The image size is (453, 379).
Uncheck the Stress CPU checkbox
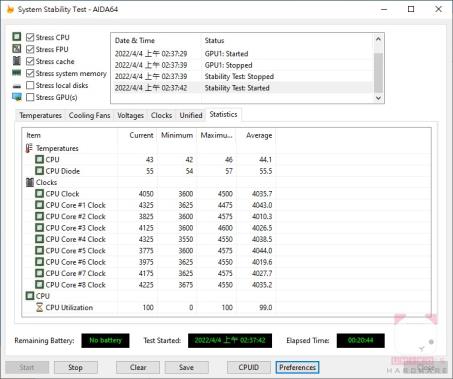coord(30,37)
